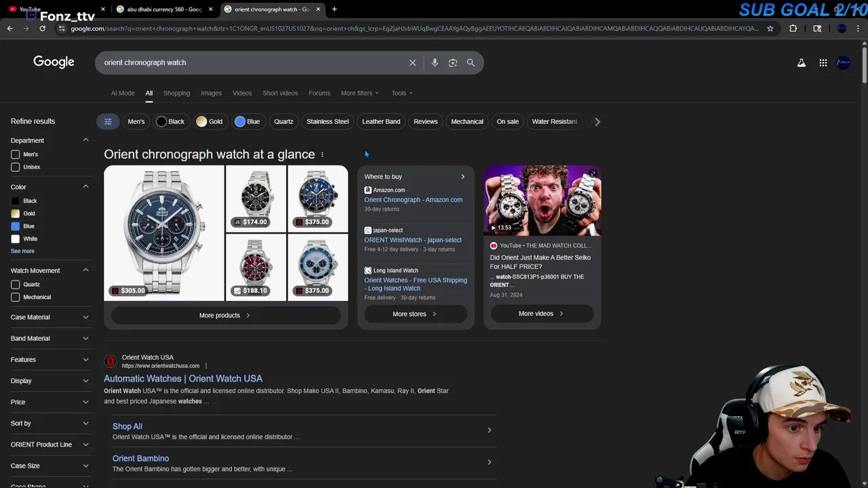
Task: Open Google Labs flask icon
Action: point(802,62)
